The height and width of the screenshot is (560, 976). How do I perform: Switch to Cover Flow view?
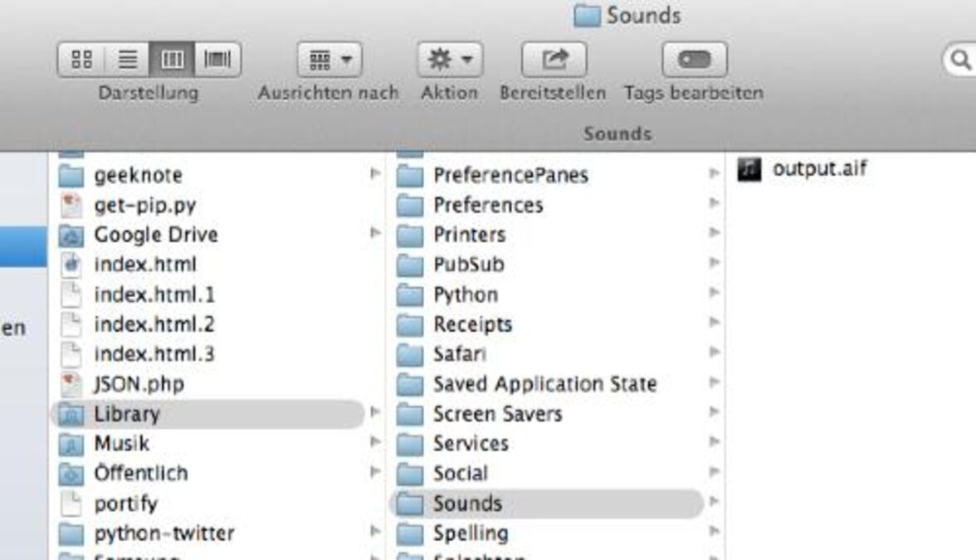[x=217, y=60]
